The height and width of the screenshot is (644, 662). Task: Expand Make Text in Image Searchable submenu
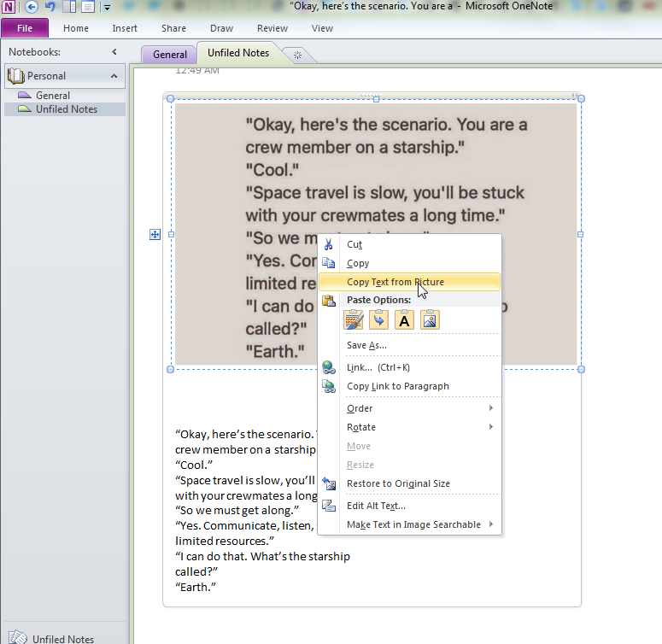(409, 524)
